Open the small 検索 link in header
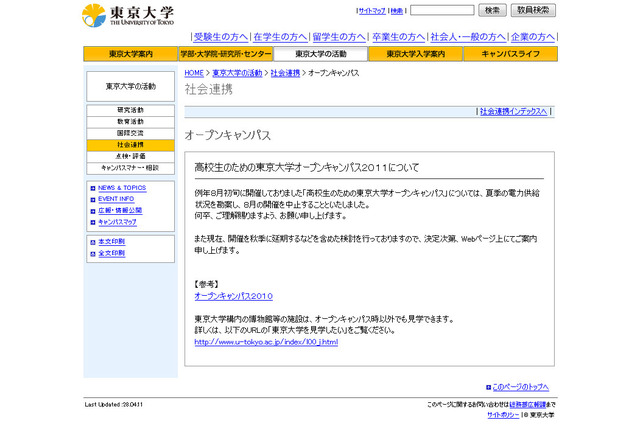Screen dimensions: 640x426 397,11
